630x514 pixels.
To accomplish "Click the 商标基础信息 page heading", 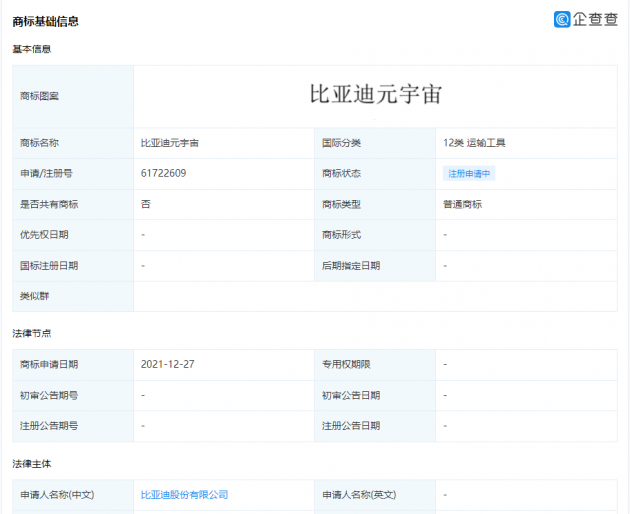I will click(x=45, y=21).
